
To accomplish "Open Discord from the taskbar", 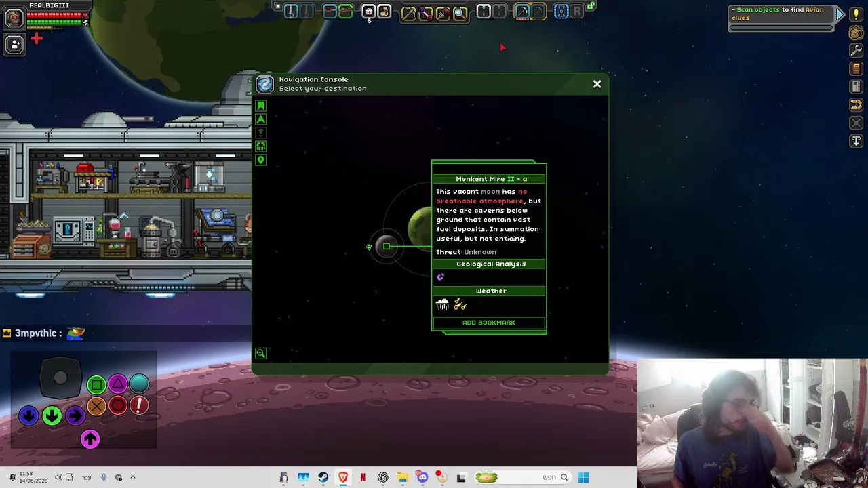I will pos(422,477).
